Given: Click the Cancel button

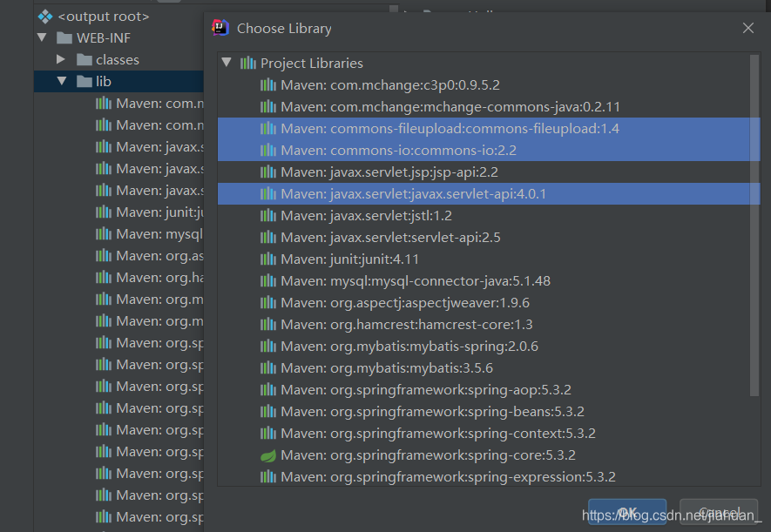Looking at the screenshot, I should 719,512.
